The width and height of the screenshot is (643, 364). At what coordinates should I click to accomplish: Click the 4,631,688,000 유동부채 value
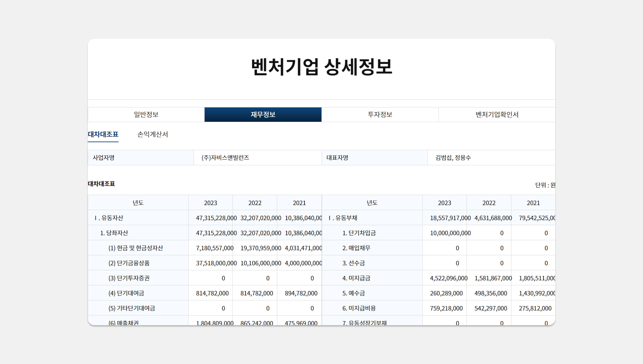point(493,218)
